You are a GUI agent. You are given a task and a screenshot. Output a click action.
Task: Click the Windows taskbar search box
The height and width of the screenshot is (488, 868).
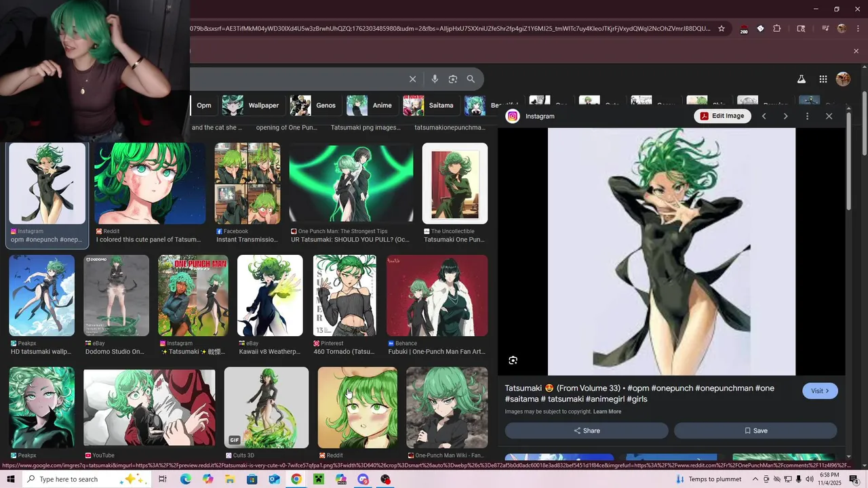point(88,479)
